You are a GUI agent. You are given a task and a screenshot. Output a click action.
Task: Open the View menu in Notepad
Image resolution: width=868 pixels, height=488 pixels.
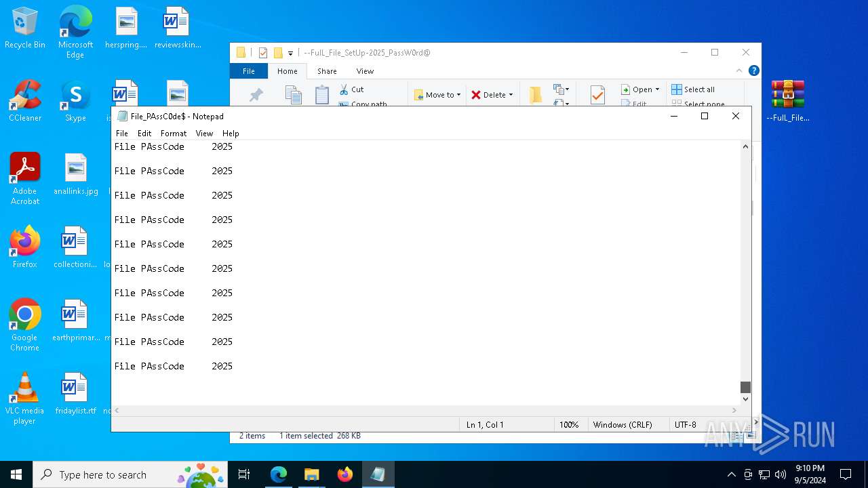(204, 134)
